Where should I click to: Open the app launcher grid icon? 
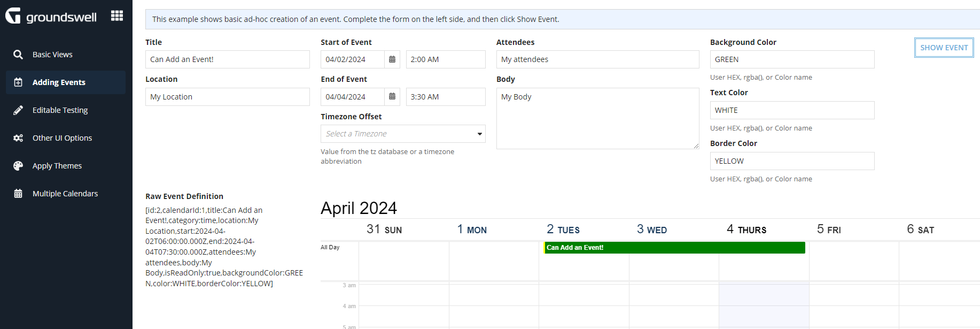coord(117,16)
